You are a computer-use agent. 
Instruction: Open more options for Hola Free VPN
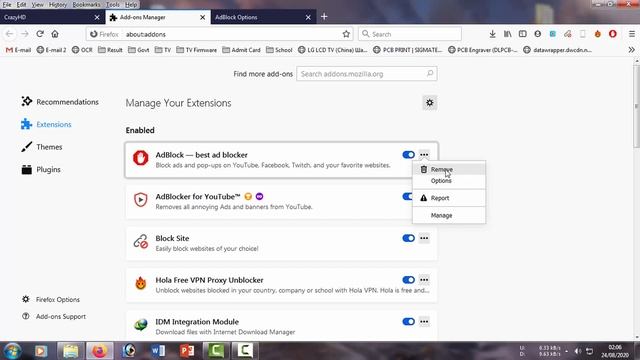pyautogui.click(x=424, y=280)
